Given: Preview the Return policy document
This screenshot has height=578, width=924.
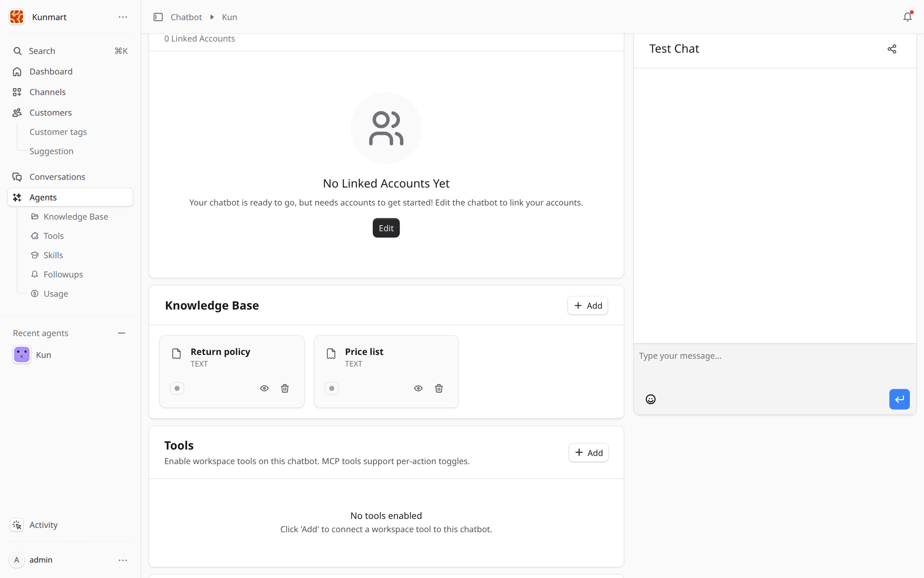Looking at the screenshot, I should coord(264,388).
